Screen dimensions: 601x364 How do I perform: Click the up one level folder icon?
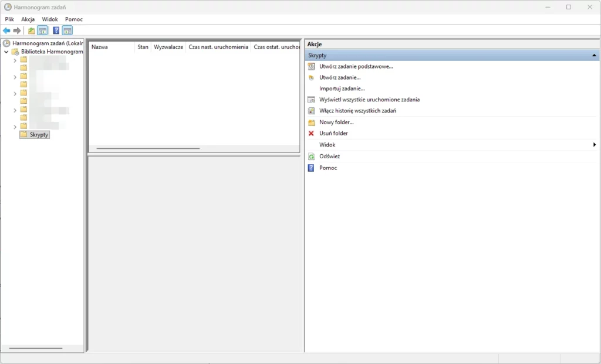(x=32, y=30)
